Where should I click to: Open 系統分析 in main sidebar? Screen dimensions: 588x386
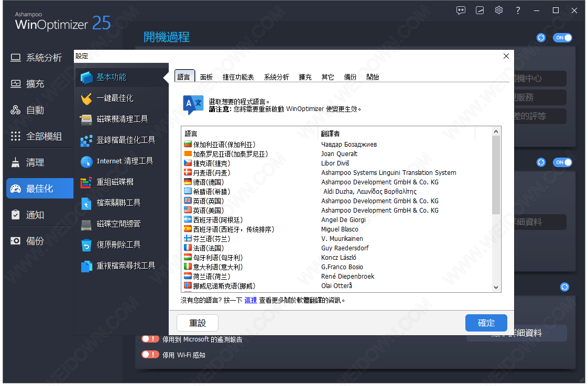point(39,58)
